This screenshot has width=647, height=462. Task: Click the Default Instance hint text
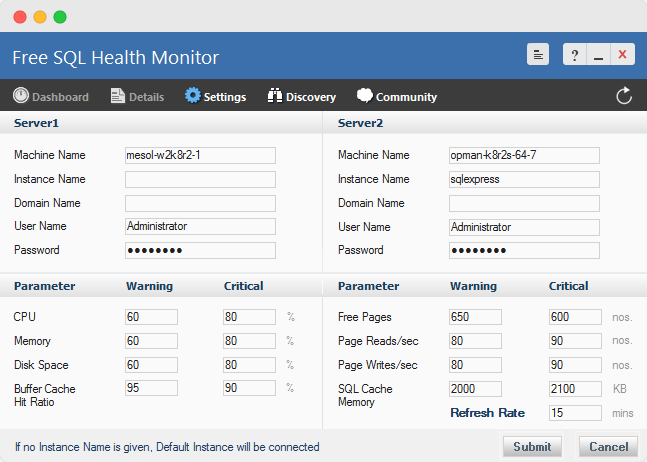[167, 447]
